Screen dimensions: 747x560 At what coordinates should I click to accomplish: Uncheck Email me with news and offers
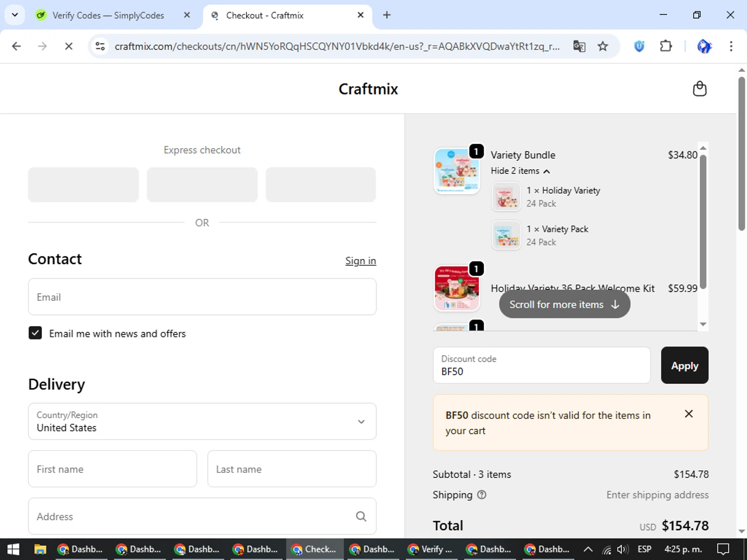point(35,333)
